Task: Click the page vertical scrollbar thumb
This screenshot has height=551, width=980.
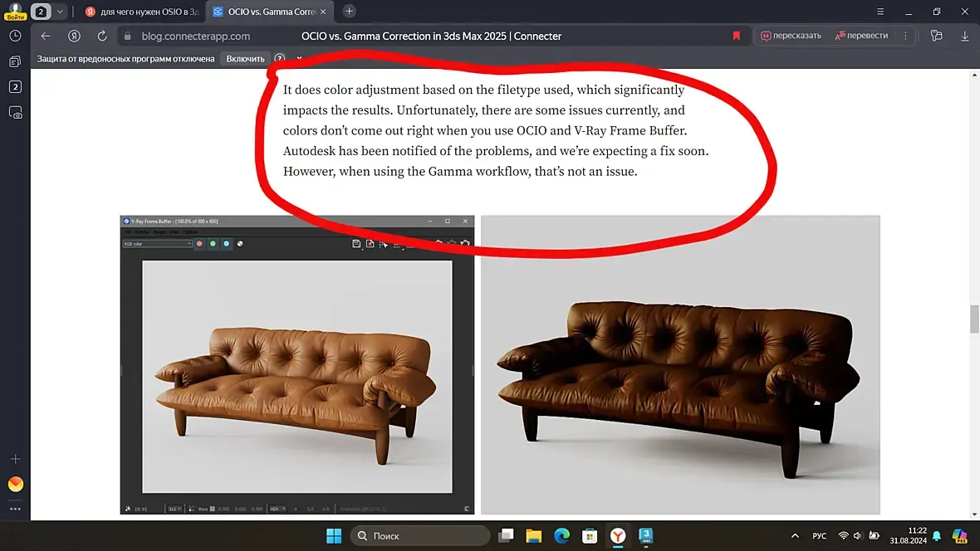Action: tap(973, 319)
